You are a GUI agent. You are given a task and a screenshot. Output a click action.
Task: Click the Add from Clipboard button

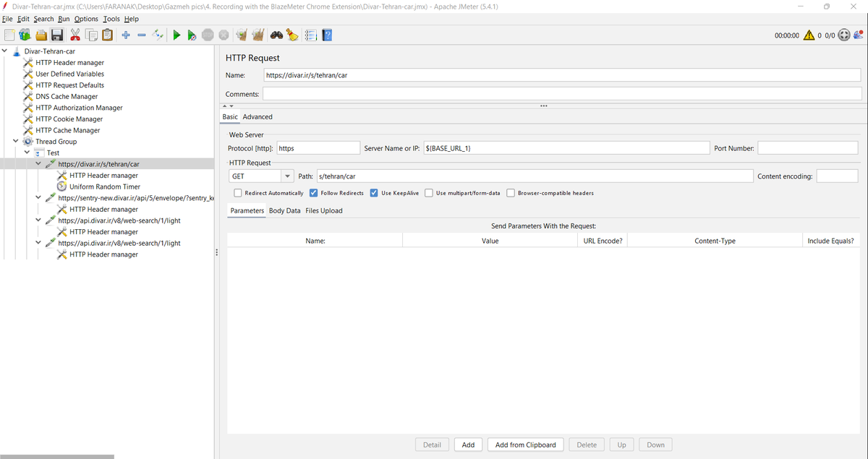[525, 445]
